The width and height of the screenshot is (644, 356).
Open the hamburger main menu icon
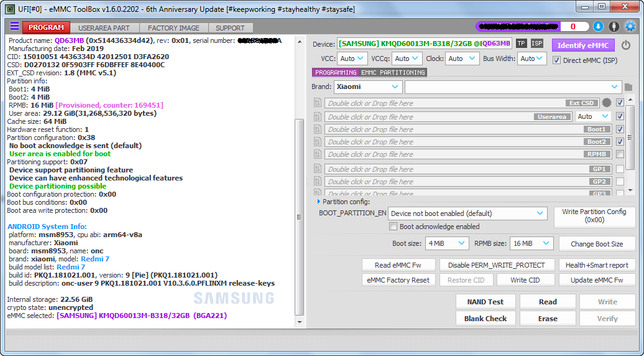pos(14,27)
